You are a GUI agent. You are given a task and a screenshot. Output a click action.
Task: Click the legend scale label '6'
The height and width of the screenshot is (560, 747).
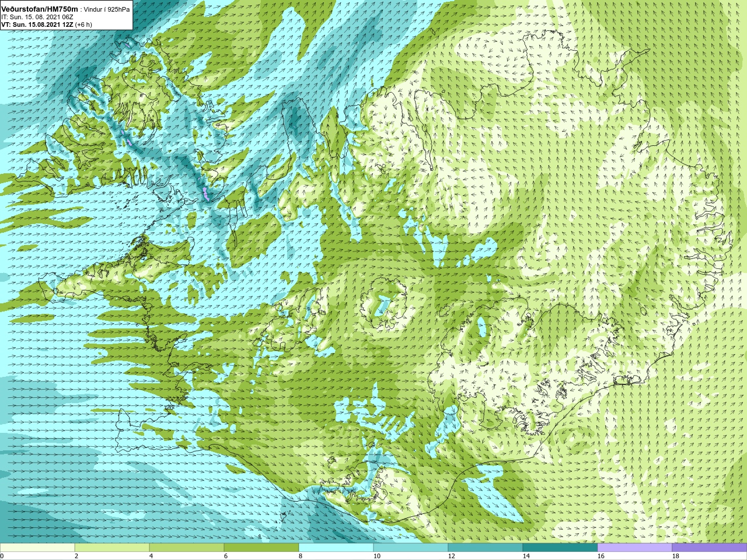coord(226,556)
